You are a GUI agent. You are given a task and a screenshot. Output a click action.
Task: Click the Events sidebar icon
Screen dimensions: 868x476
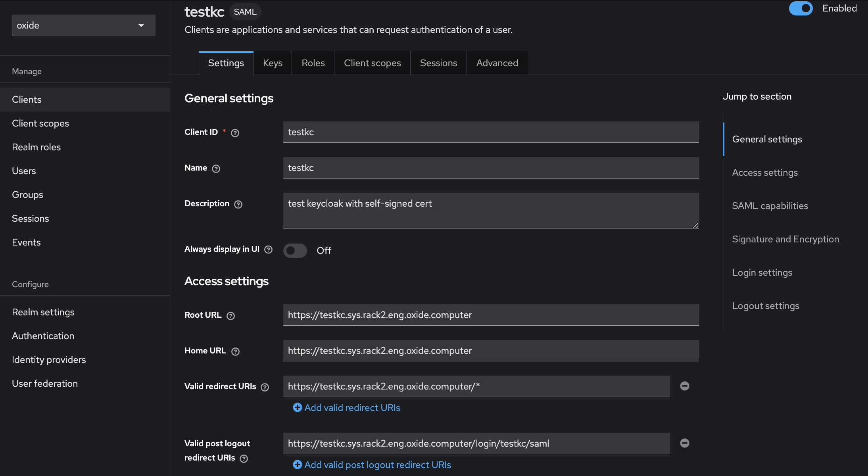pos(26,242)
